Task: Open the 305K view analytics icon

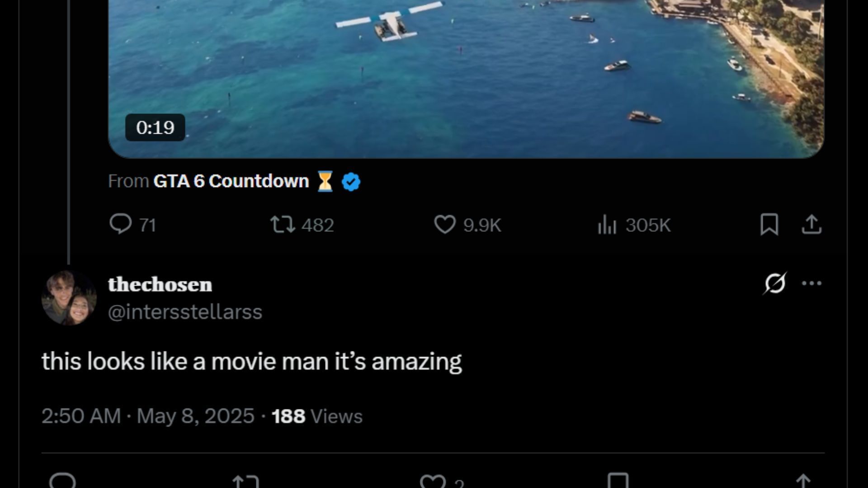Action: 607,225
